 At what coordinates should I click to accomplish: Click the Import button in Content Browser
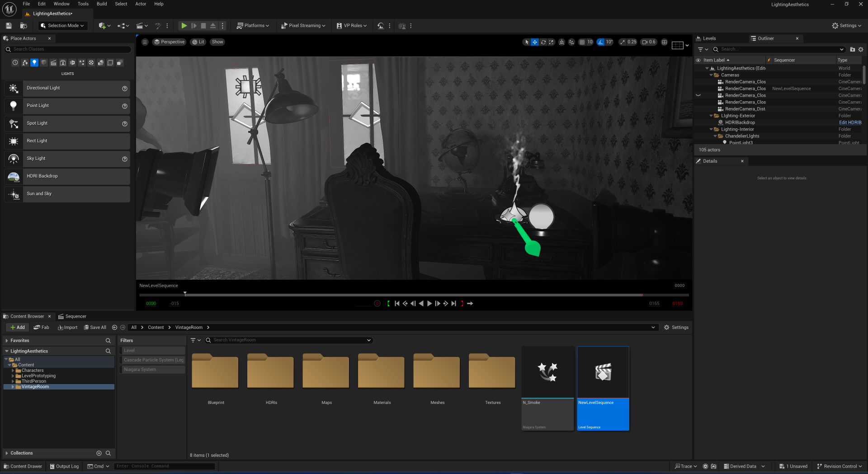tap(67, 328)
